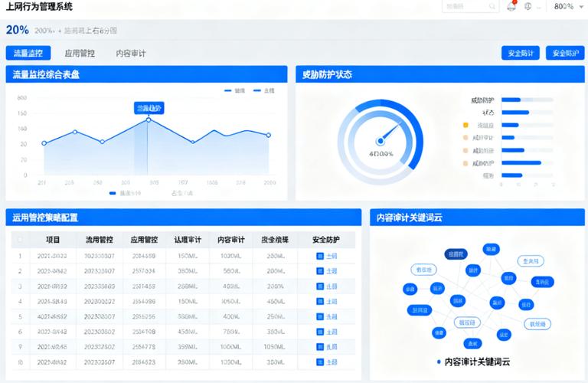This screenshot has height=383, width=588.
Task: Open the 800% dropdown in the top bar
Action: coord(569,6)
